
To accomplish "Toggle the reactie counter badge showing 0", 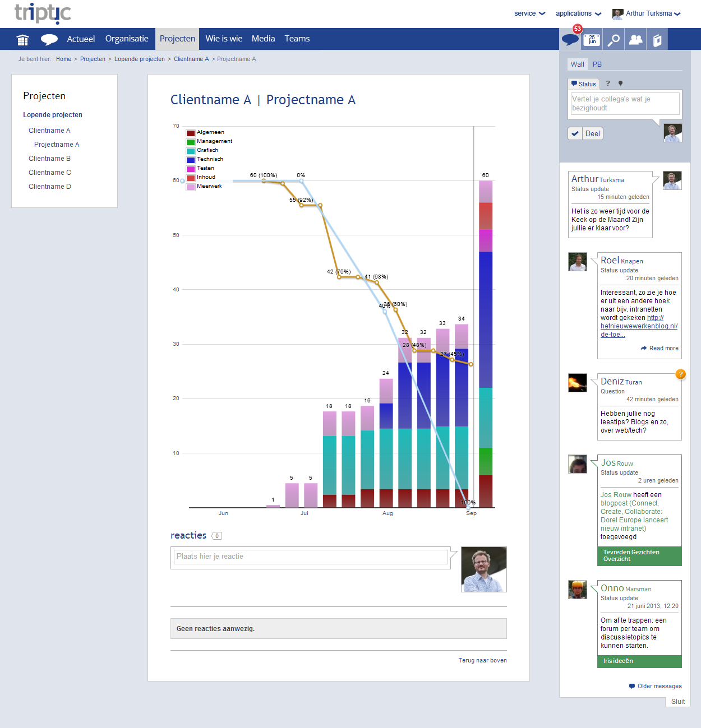I will point(217,536).
